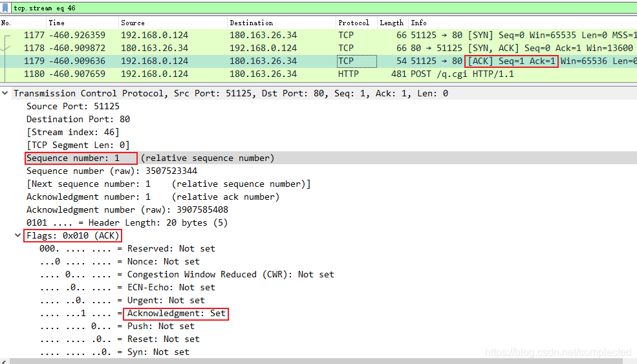
Task: Select the Reserved: Not set flag
Action: (127, 249)
